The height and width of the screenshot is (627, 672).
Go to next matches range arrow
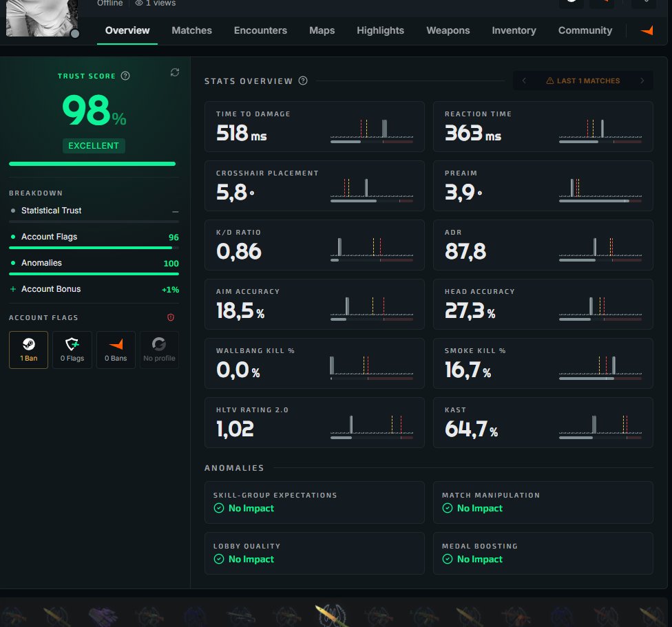point(642,81)
